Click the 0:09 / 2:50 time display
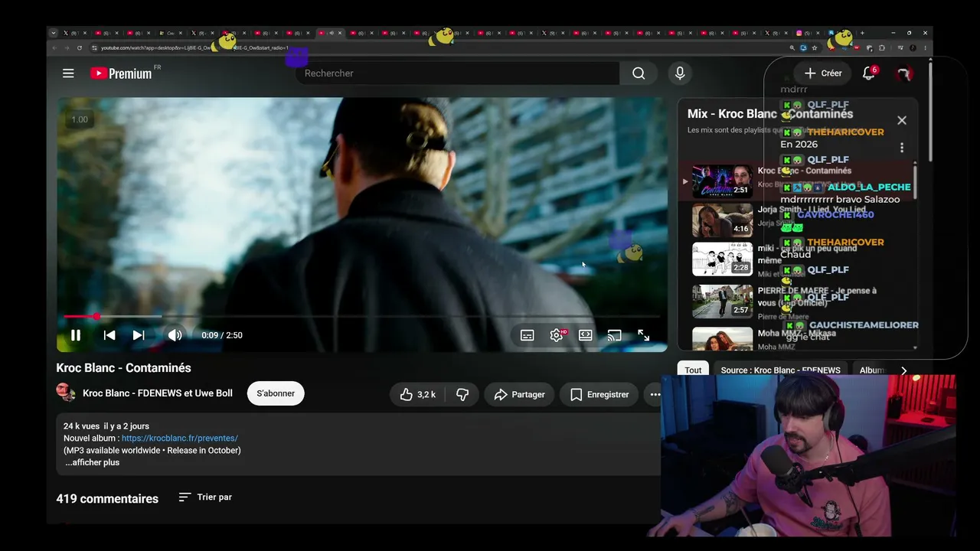 pos(222,335)
